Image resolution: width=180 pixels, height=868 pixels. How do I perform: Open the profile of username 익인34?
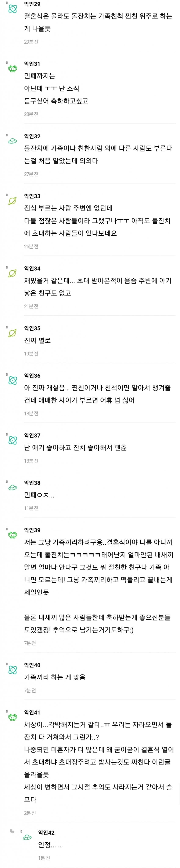(x=32, y=268)
